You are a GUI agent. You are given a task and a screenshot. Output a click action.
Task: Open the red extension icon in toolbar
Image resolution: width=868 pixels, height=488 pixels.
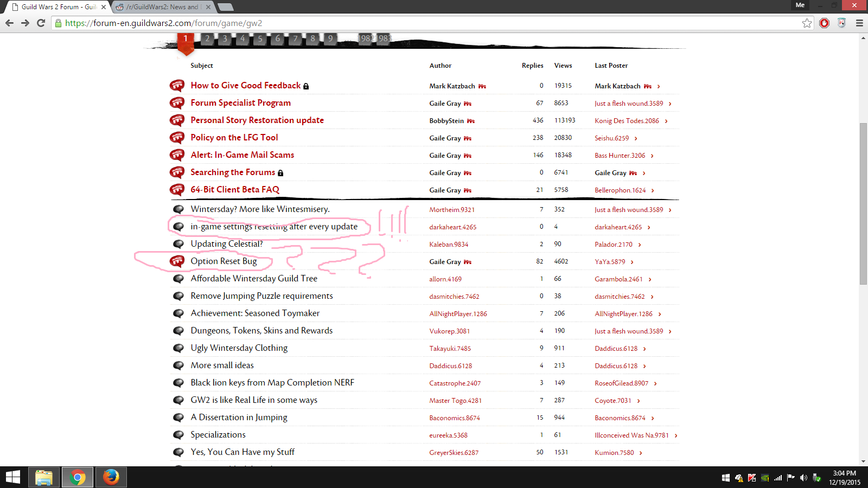[824, 23]
